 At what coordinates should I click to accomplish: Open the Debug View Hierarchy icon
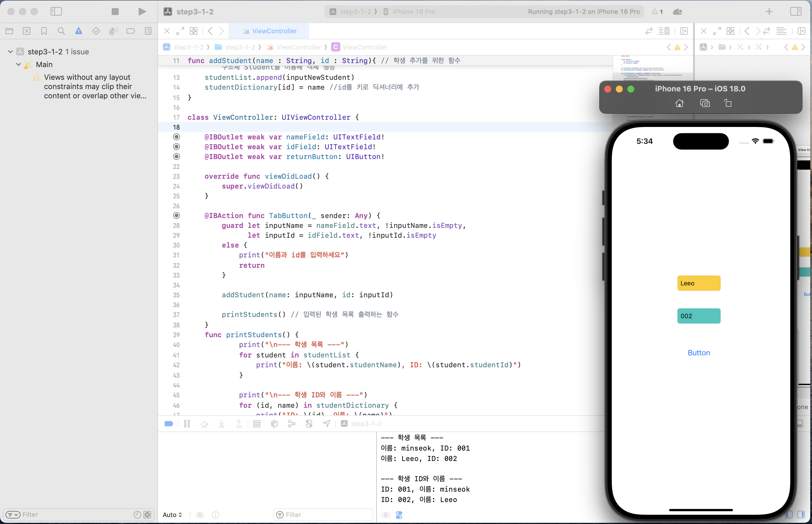tap(274, 424)
